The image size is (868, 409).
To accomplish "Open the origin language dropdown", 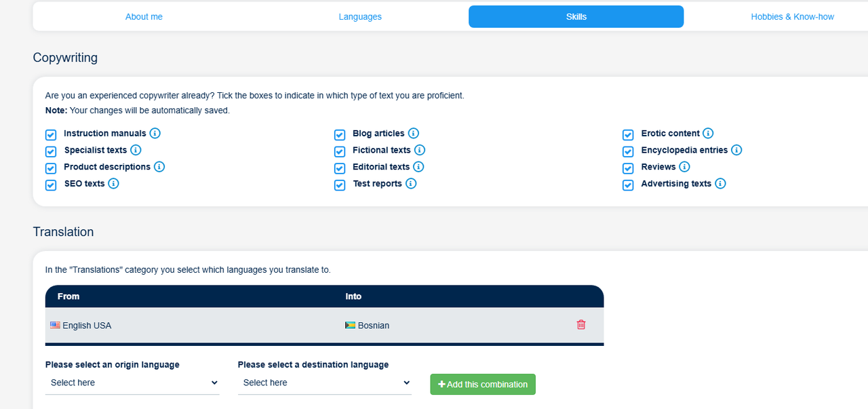I will 132,383.
